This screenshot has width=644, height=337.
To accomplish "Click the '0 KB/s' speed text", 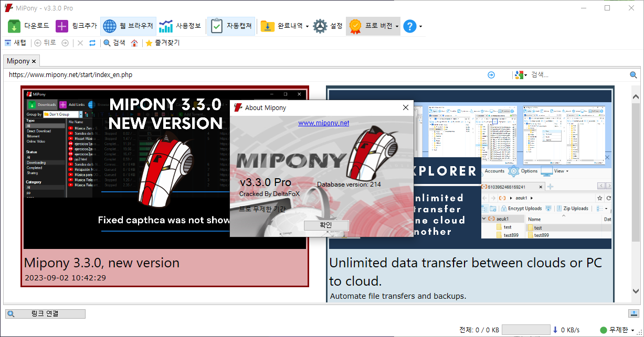I will click(x=570, y=330).
